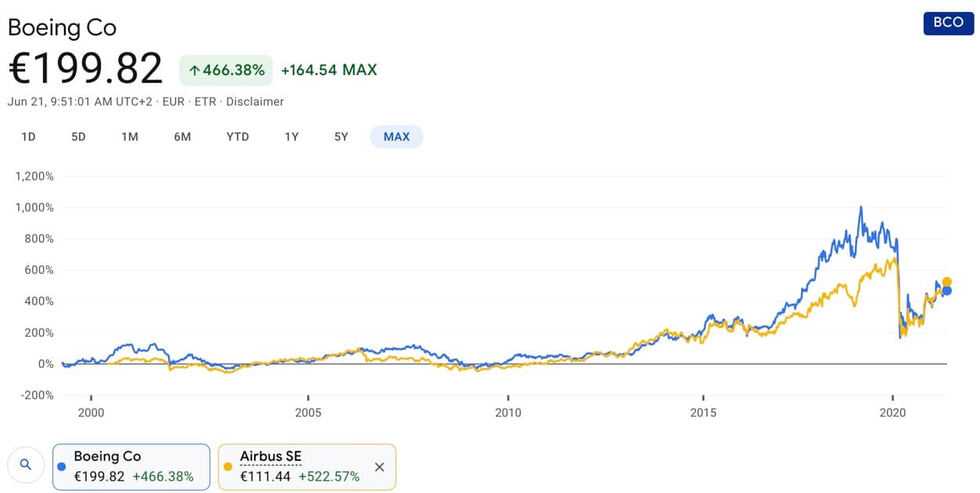Click the blue Boeing Co legend dot

tap(62, 466)
